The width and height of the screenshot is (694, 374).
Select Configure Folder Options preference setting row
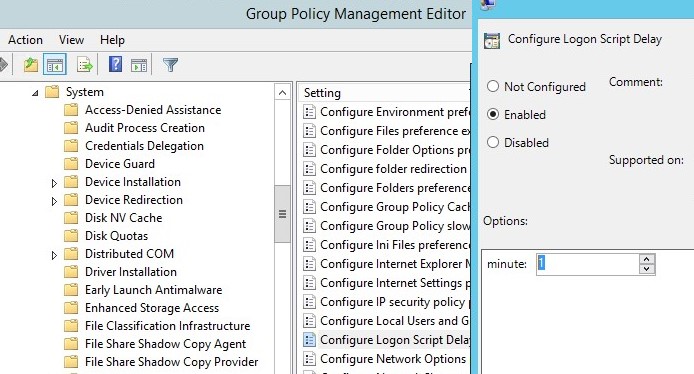click(x=386, y=150)
